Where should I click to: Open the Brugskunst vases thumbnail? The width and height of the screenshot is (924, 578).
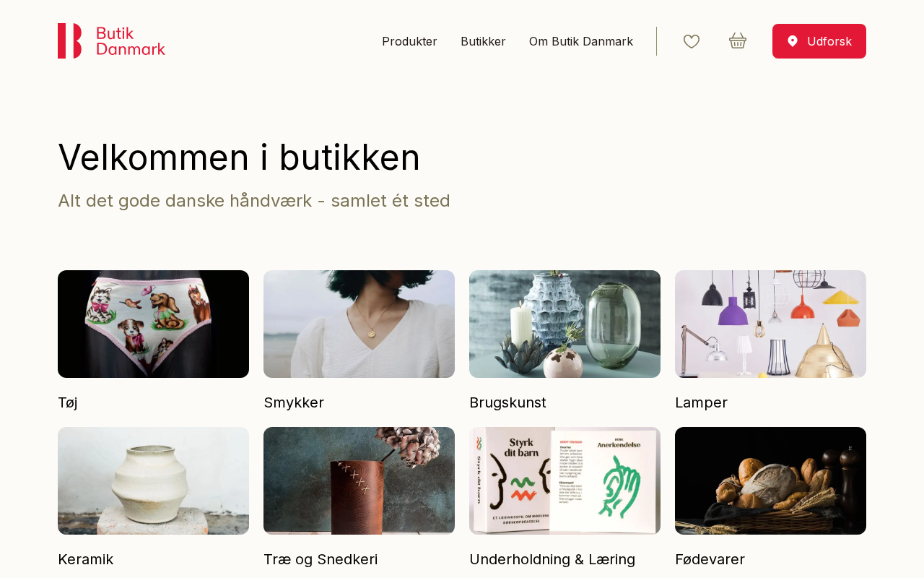565,324
